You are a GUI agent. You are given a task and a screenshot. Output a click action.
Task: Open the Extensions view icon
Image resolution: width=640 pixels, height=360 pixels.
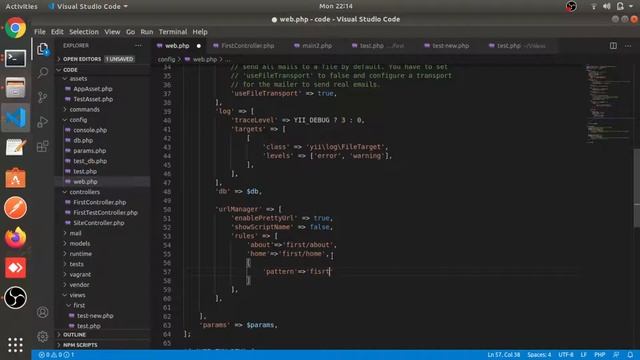click(x=43, y=146)
